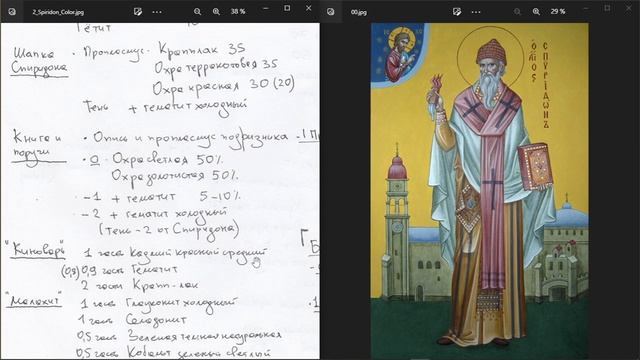The height and width of the screenshot is (360, 640).
Task: Click the 00.jpg title text
Action: click(x=359, y=12)
